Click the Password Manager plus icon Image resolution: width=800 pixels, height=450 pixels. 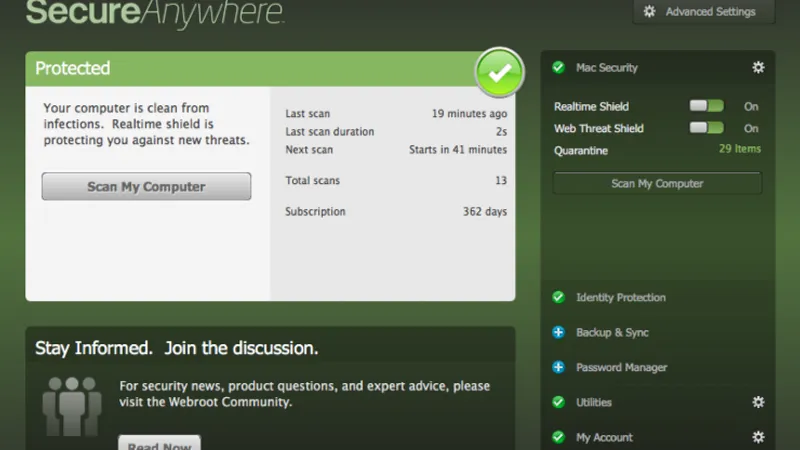coord(559,367)
